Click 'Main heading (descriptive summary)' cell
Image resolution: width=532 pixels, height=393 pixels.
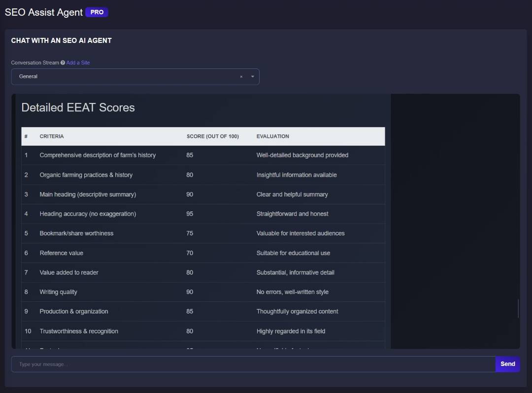[x=88, y=195]
